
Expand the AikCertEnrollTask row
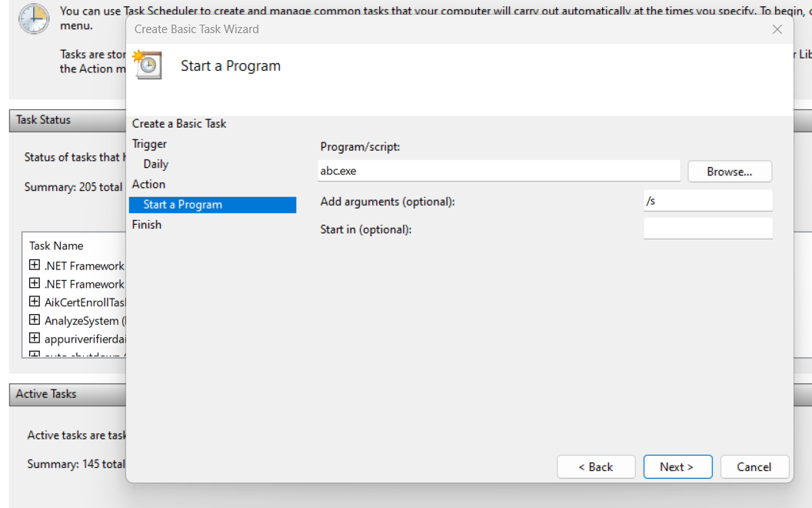34,302
